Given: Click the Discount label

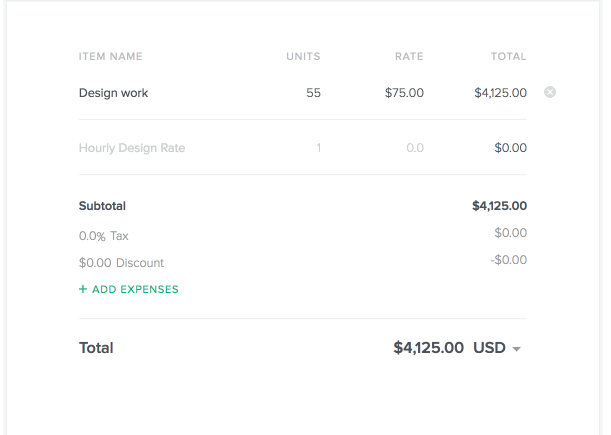Looking at the screenshot, I should [x=140, y=263].
